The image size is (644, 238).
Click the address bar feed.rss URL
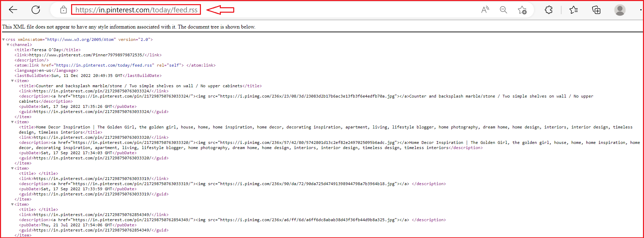pos(136,10)
